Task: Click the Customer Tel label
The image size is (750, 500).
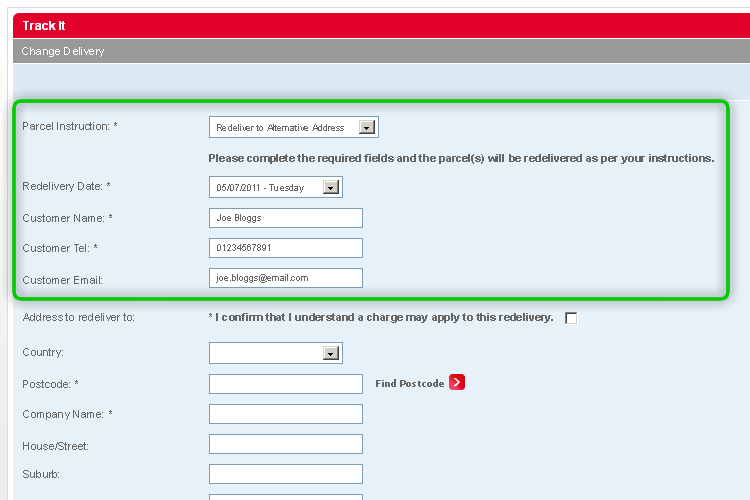Action: pos(60,248)
